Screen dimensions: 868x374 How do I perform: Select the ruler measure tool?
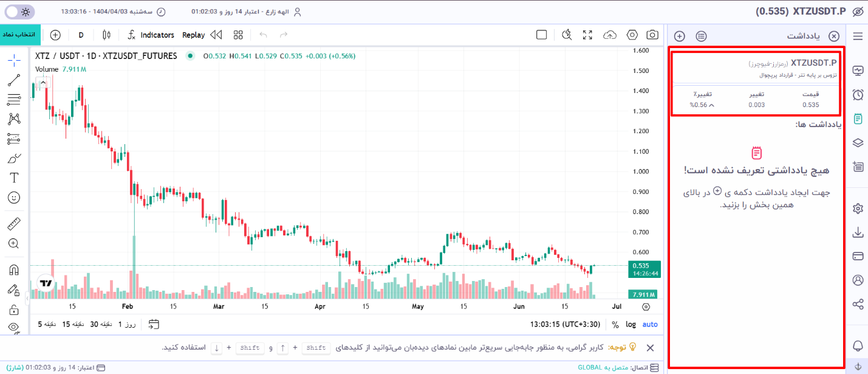[15, 224]
